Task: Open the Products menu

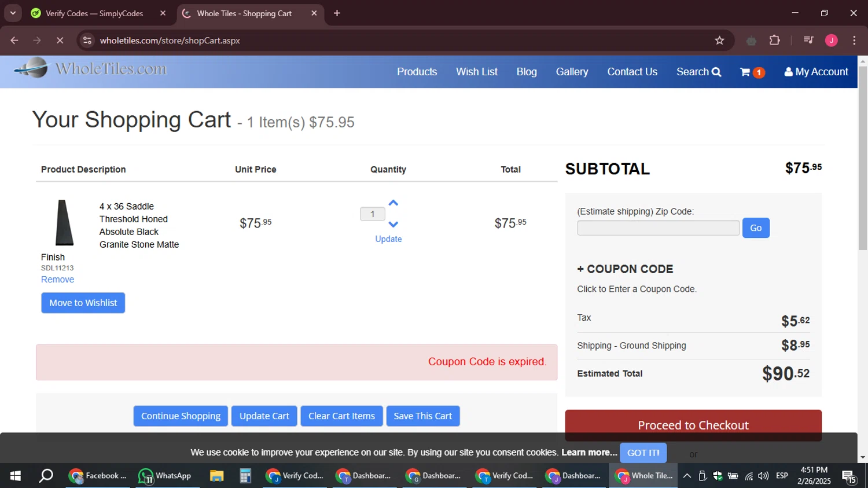Action: click(x=417, y=72)
